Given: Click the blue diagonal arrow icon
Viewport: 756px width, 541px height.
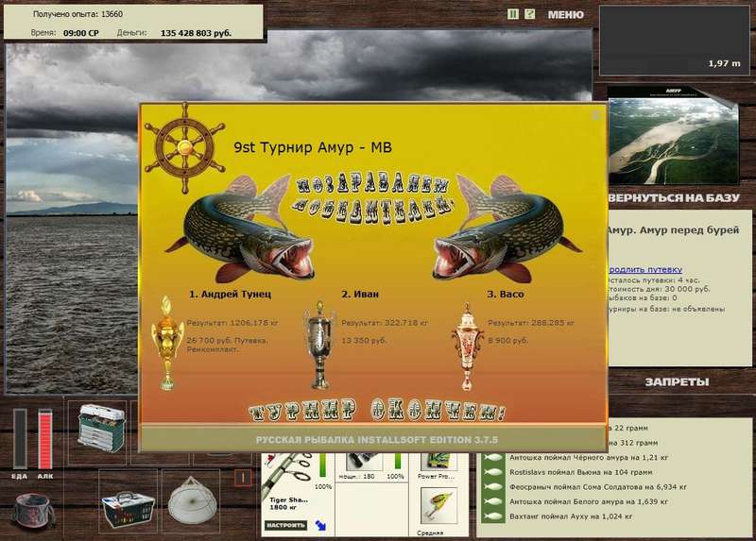Looking at the screenshot, I should pos(320,526).
